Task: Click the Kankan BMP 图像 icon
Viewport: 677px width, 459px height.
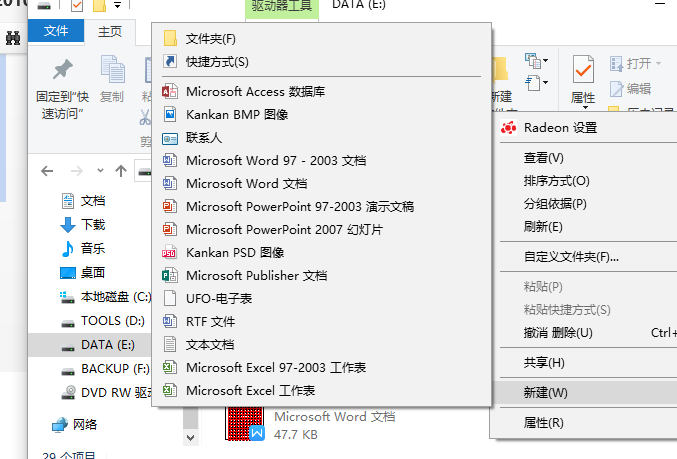Action: [170, 114]
